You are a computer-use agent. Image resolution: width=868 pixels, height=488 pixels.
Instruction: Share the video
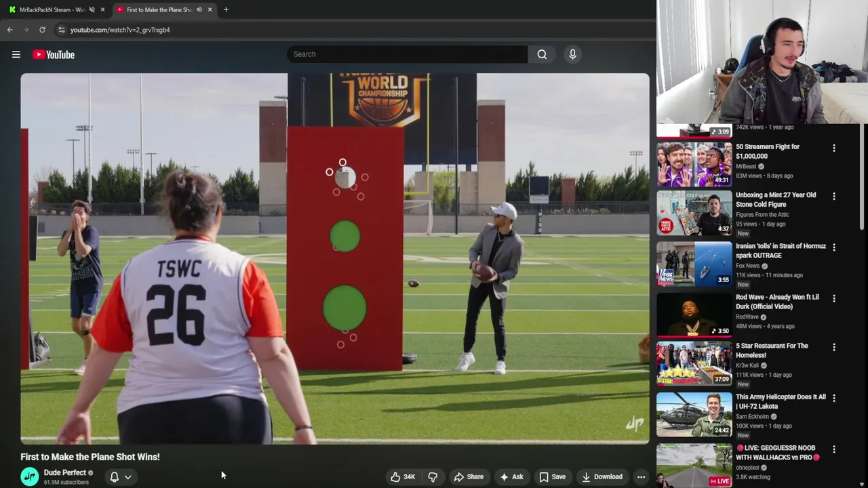point(469,476)
